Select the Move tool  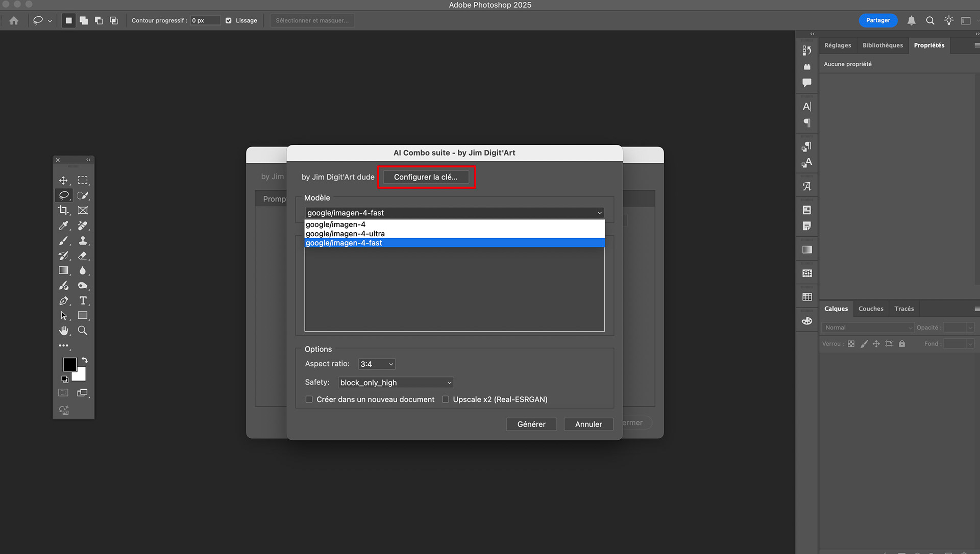(x=63, y=181)
